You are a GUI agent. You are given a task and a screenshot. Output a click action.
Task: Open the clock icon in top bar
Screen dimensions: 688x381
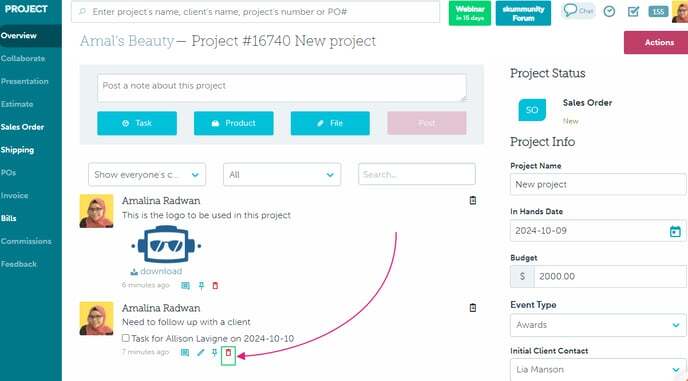609,11
